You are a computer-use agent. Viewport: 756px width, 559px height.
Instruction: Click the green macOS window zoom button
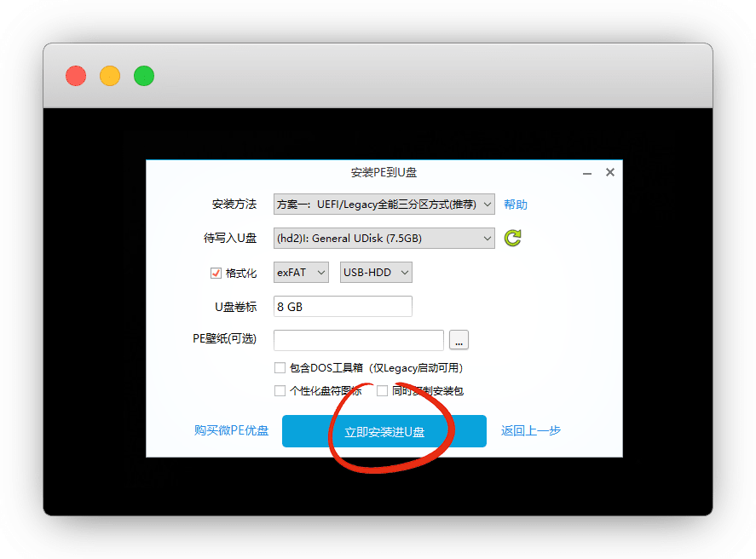144,76
